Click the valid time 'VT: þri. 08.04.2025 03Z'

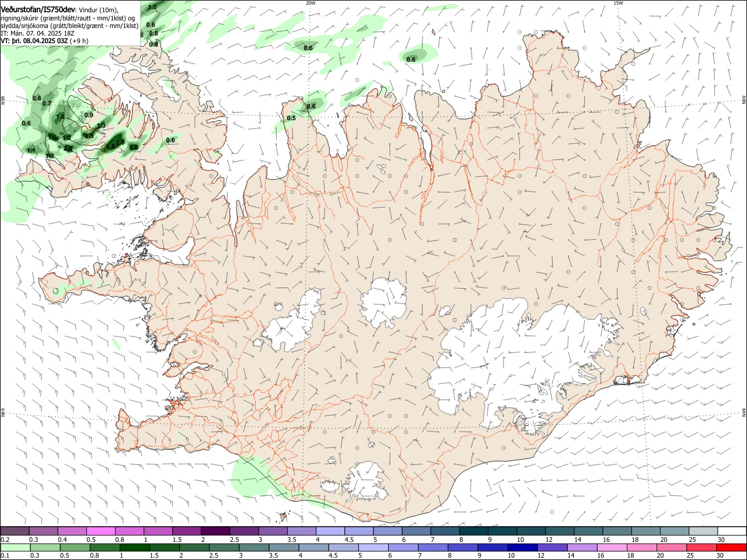[x=34, y=41]
